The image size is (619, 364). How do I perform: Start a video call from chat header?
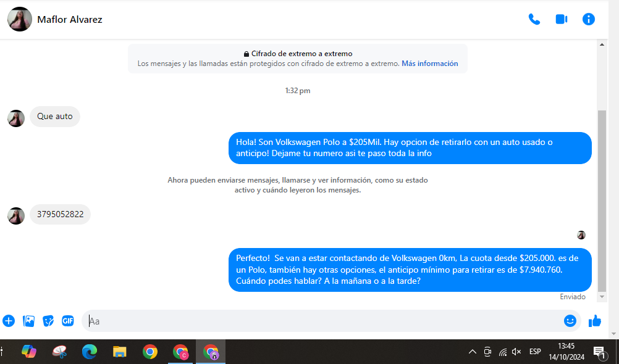point(561,19)
